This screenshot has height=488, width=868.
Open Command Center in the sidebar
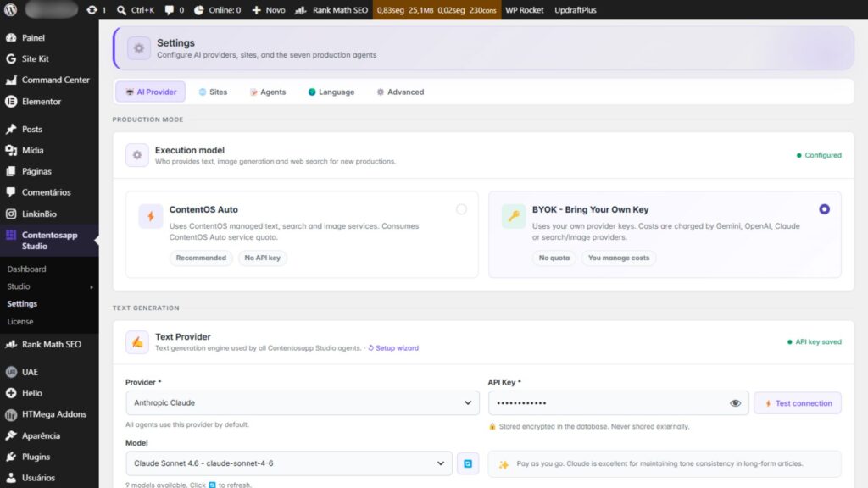[49, 80]
